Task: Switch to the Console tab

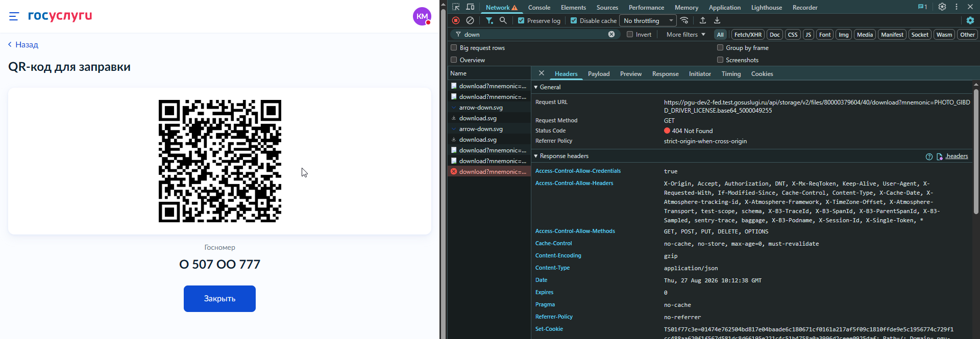Action: 539,7
